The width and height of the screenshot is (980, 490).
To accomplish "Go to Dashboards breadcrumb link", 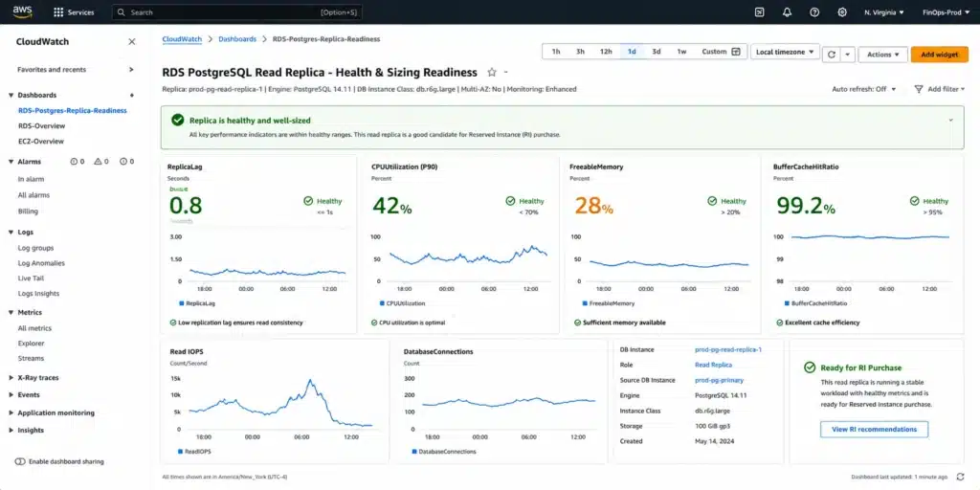I will point(237,38).
